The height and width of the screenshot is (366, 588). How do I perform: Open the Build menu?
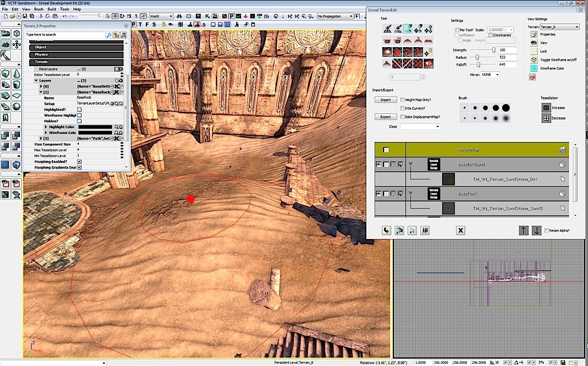tap(52, 9)
